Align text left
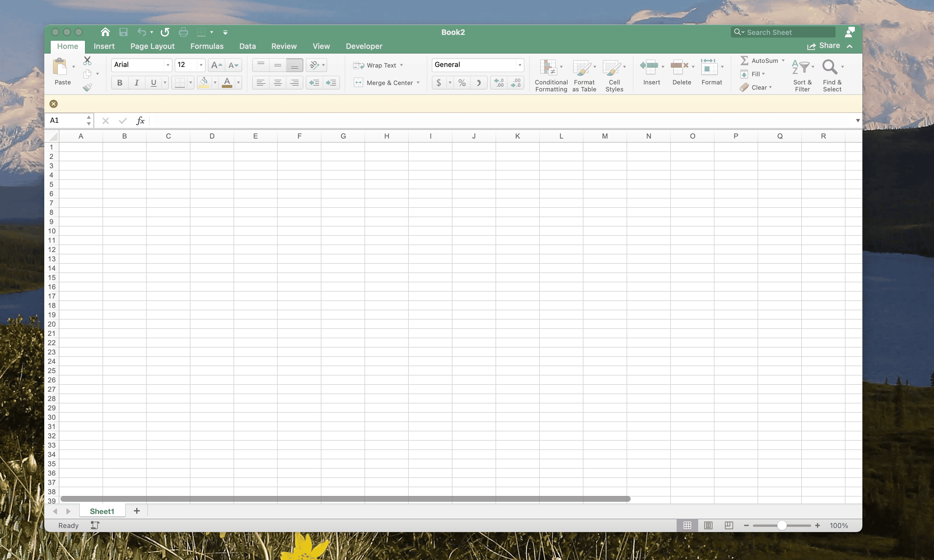The height and width of the screenshot is (560, 934). point(261,83)
